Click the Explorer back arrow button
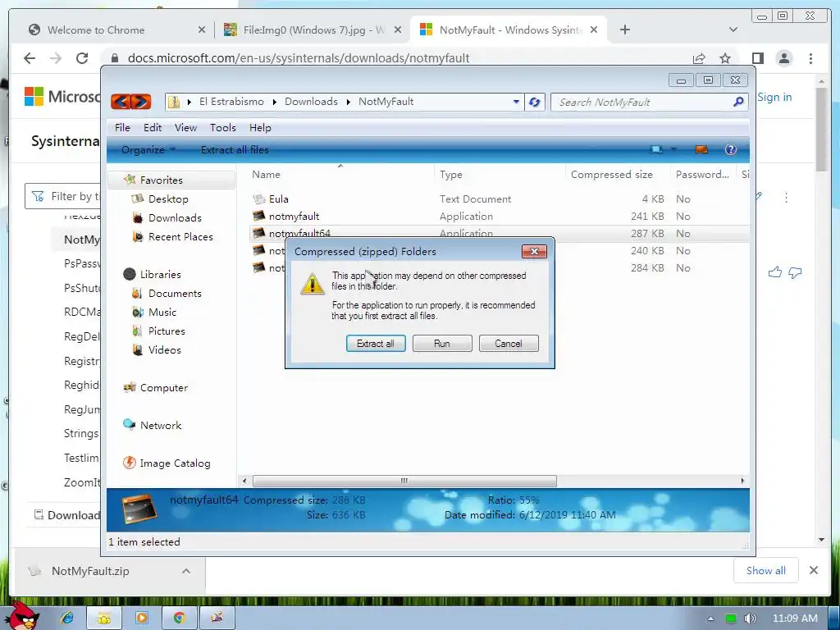840x630 pixels. (x=121, y=101)
